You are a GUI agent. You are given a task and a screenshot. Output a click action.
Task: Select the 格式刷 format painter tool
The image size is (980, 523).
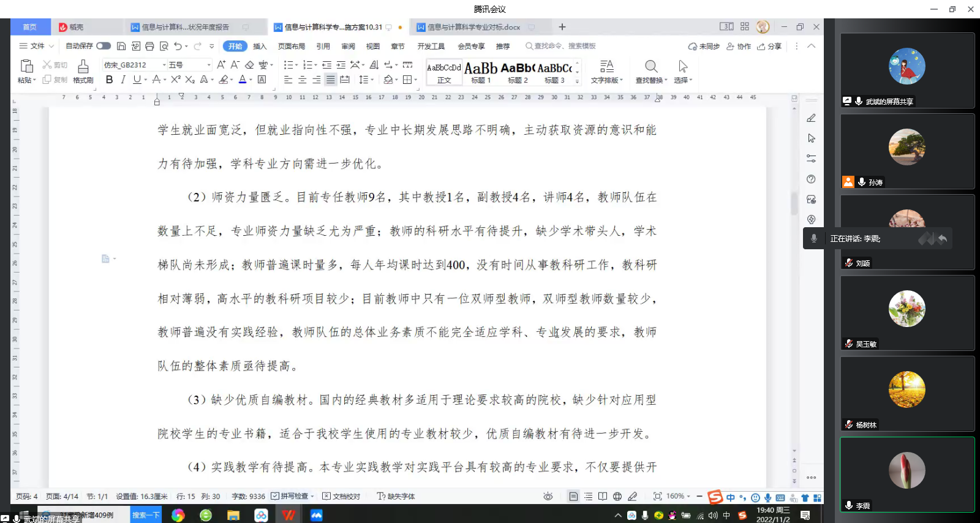pos(83,71)
